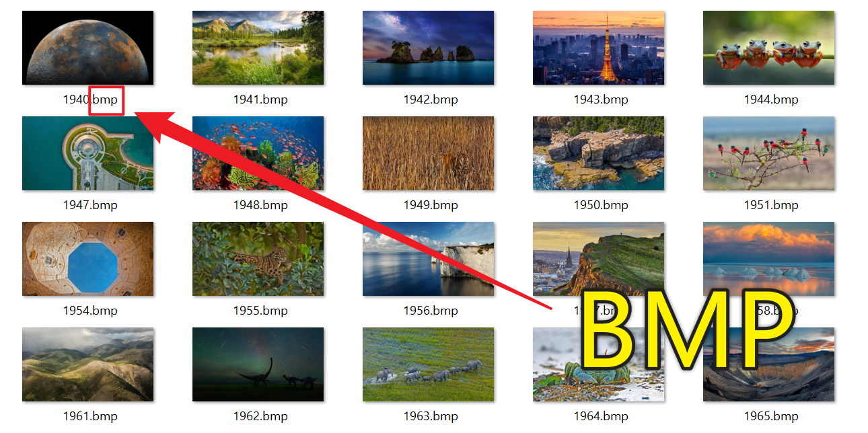Select the 1964.bmp file name label

tap(601, 416)
